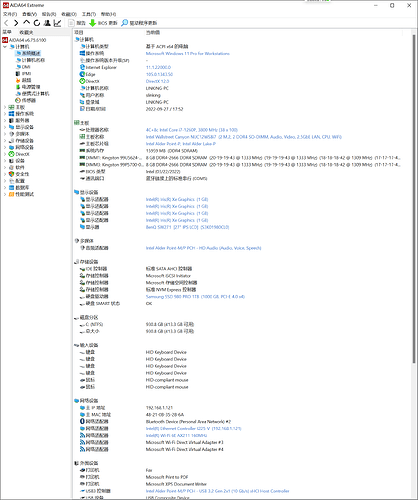
Task: Expand the 主板 tree node
Action: point(5,107)
